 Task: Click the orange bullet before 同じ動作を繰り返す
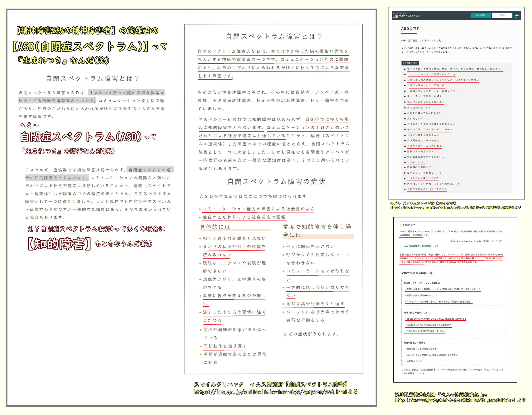pos(200,346)
